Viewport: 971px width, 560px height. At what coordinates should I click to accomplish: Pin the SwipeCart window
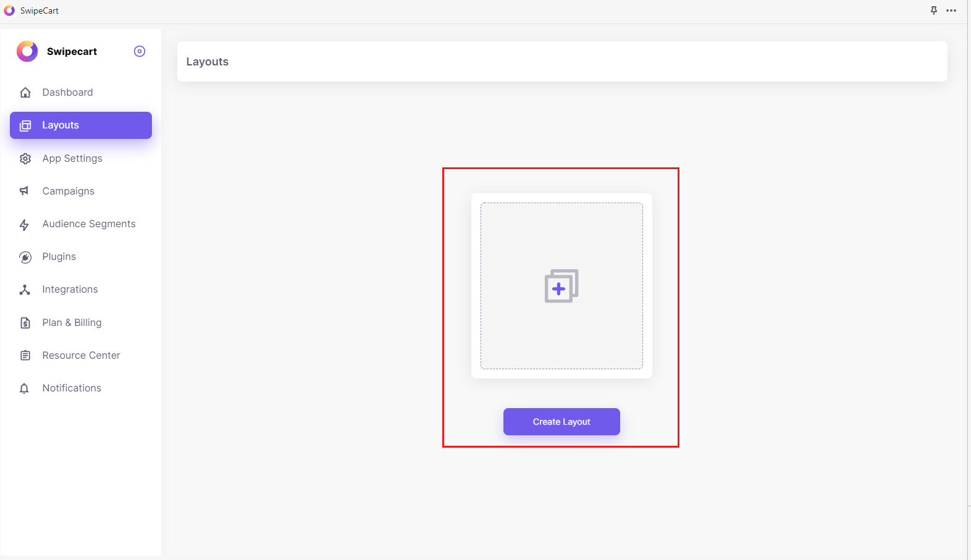click(934, 10)
